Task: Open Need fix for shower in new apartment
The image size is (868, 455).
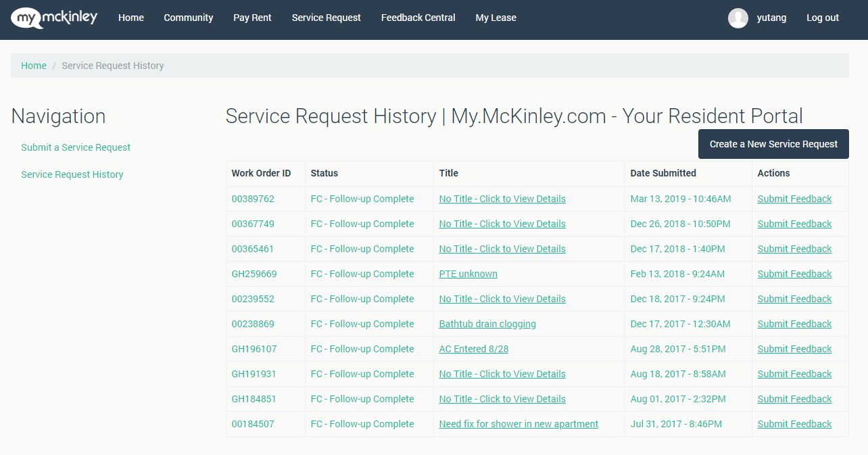Action: 519,424
